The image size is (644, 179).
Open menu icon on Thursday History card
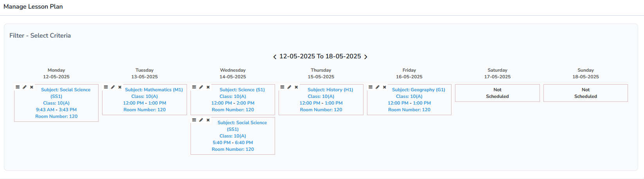pos(282,87)
